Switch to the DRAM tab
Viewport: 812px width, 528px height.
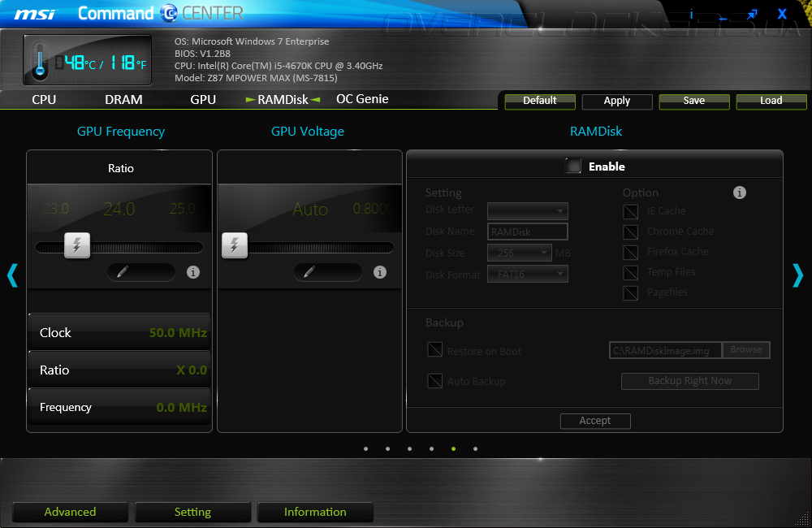[123, 99]
